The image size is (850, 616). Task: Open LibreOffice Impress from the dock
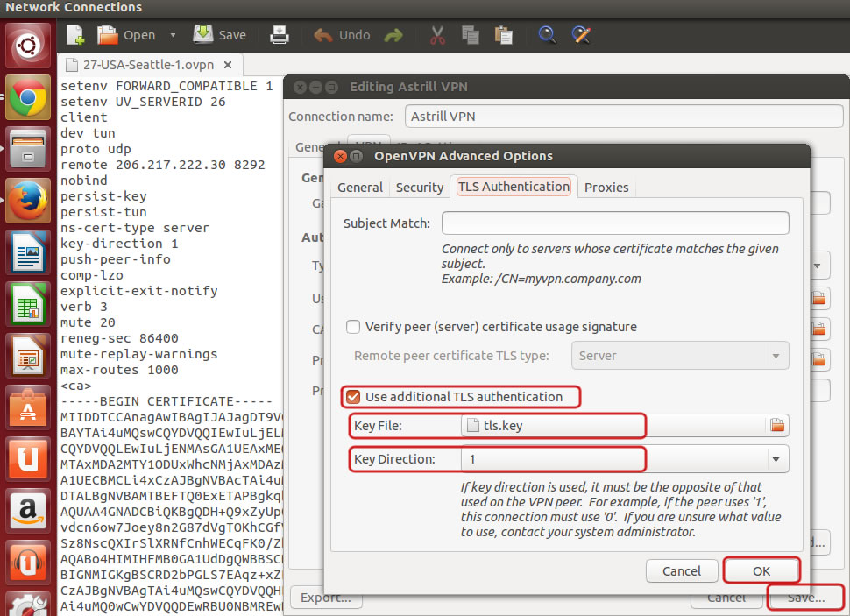(28, 356)
